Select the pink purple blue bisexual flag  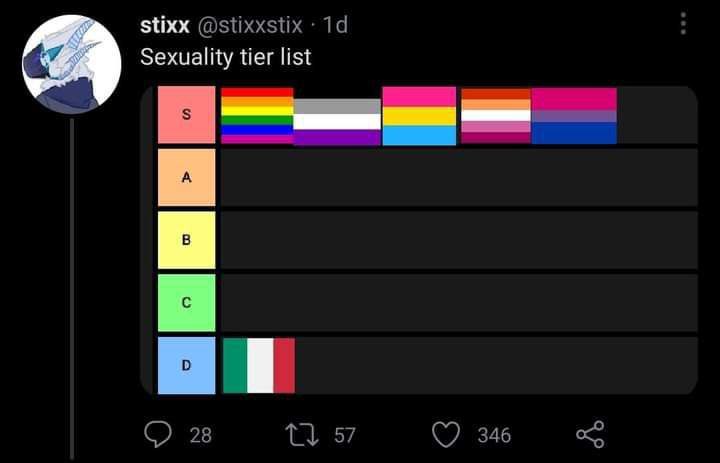[573, 115]
